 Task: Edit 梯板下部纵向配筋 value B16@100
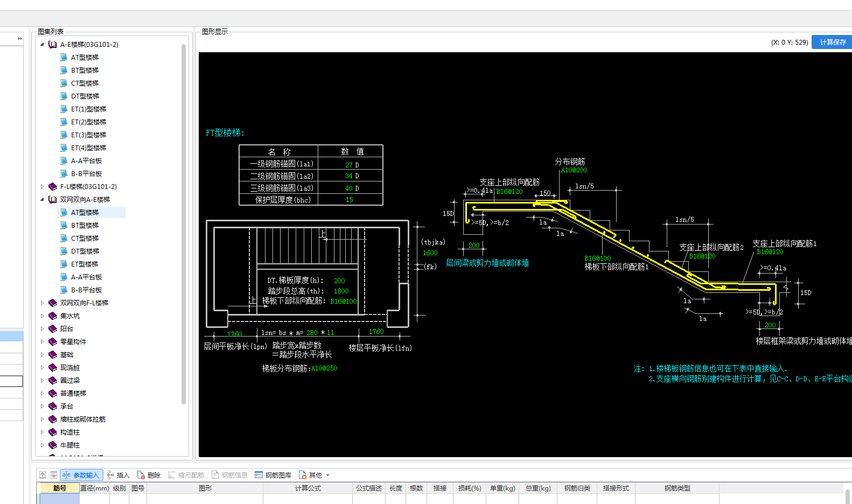tap(344, 302)
